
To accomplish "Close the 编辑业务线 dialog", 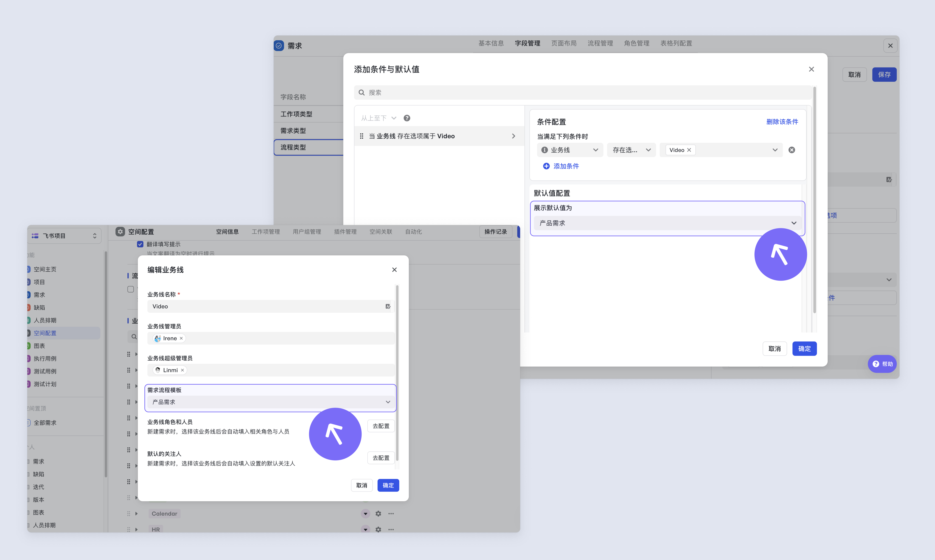I will [x=394, y=269].
